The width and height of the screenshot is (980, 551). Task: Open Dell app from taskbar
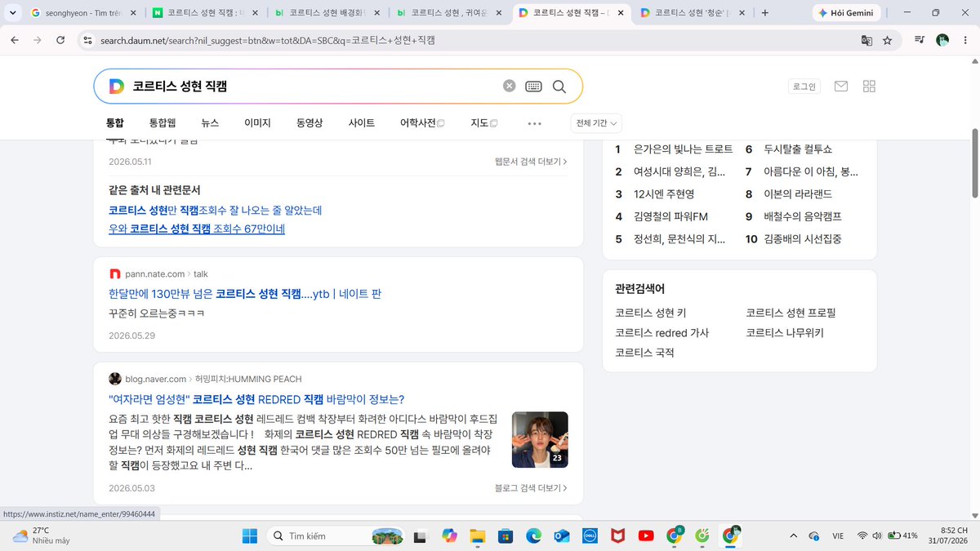[x=590, y=535]
